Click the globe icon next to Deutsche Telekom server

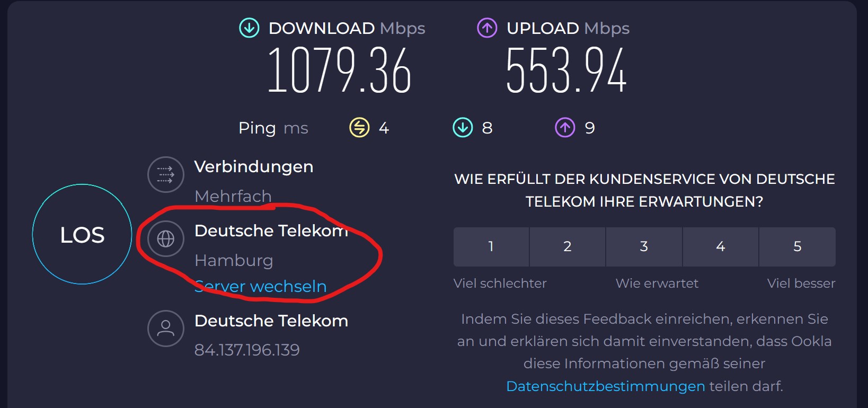(x=165, y=239)
